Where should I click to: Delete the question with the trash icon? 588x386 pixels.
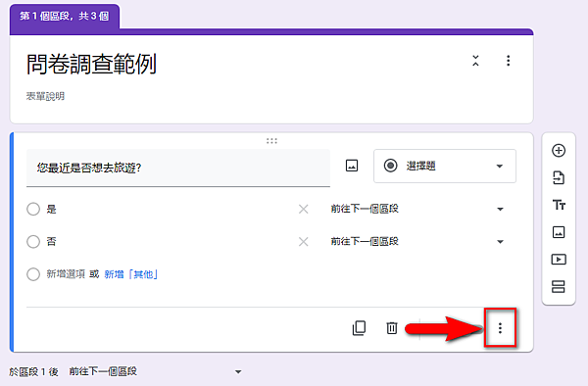click(391, 328)
